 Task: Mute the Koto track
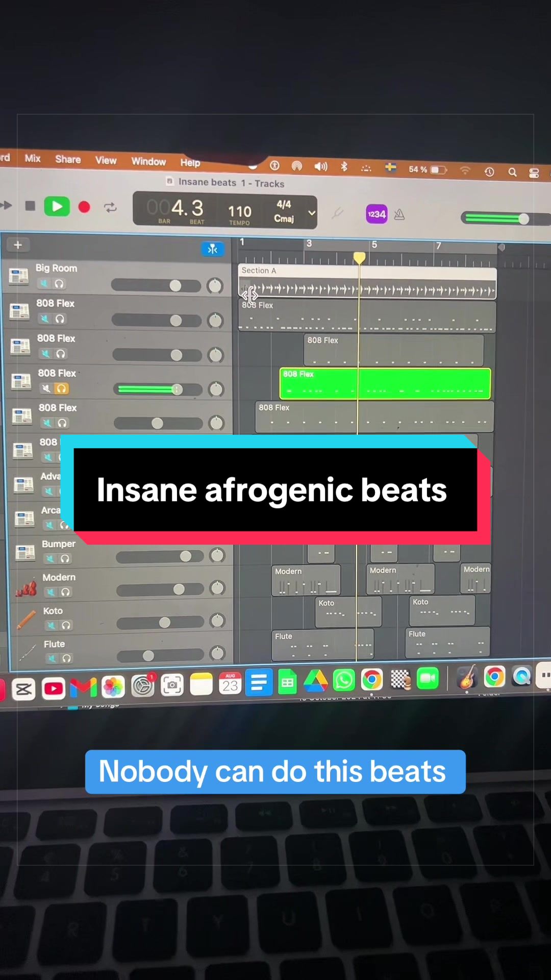point(52,625)
